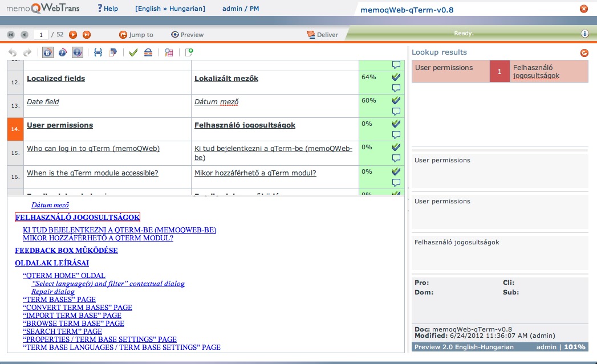The image size is (597, 364).
Task: Go to the next page with the orange arrow
Action: (73, 35)
